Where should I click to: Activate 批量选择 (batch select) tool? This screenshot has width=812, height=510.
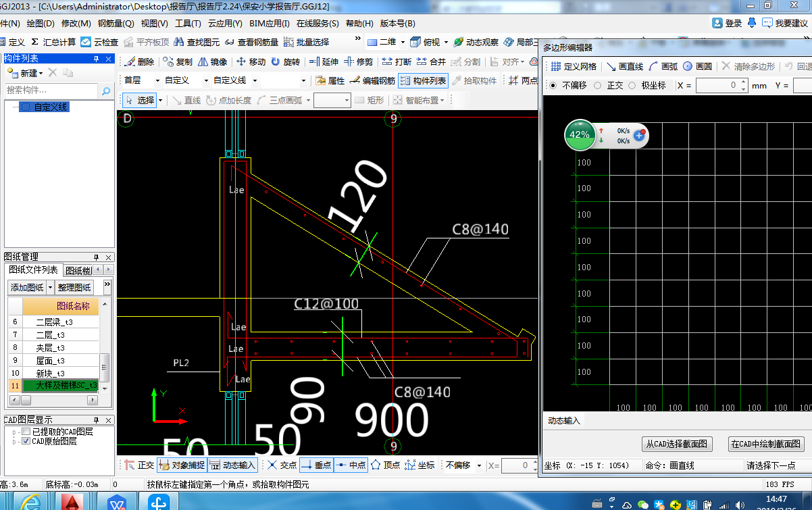tap(307, 42)
